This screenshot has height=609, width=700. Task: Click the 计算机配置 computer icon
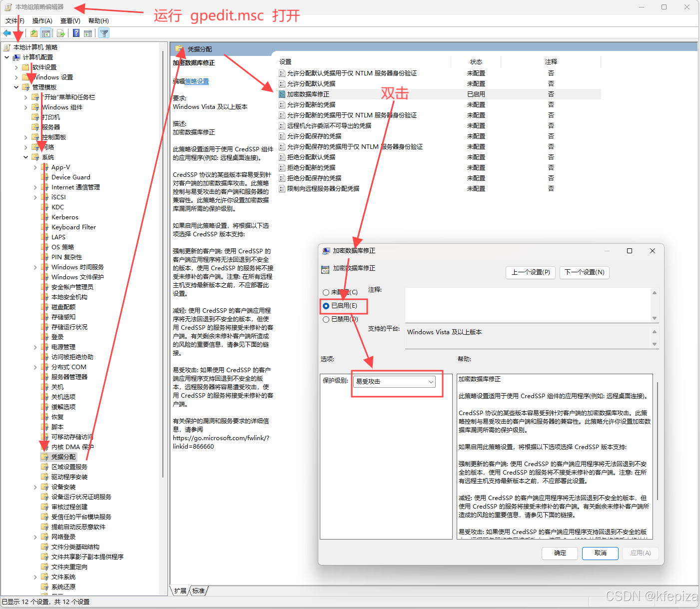[16, 57]
